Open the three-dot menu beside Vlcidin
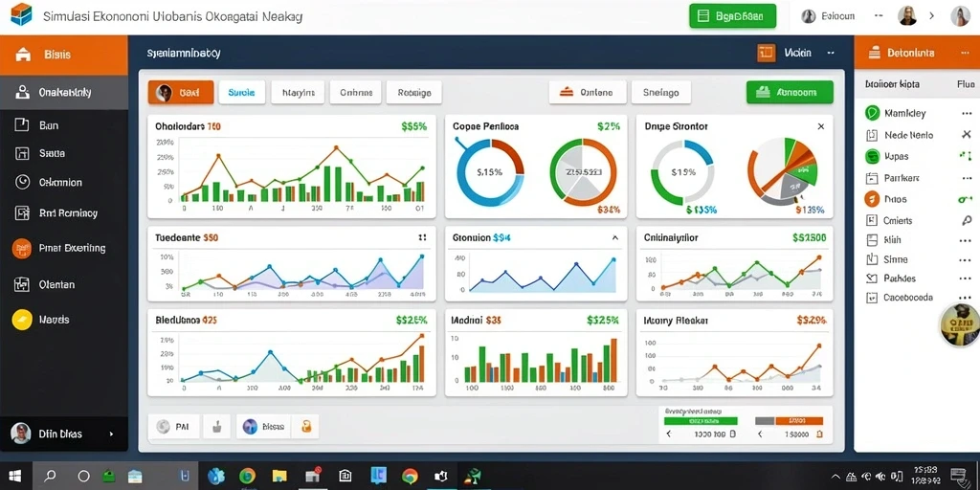Viewport: 980px width, 490px height. click(831, 54)
